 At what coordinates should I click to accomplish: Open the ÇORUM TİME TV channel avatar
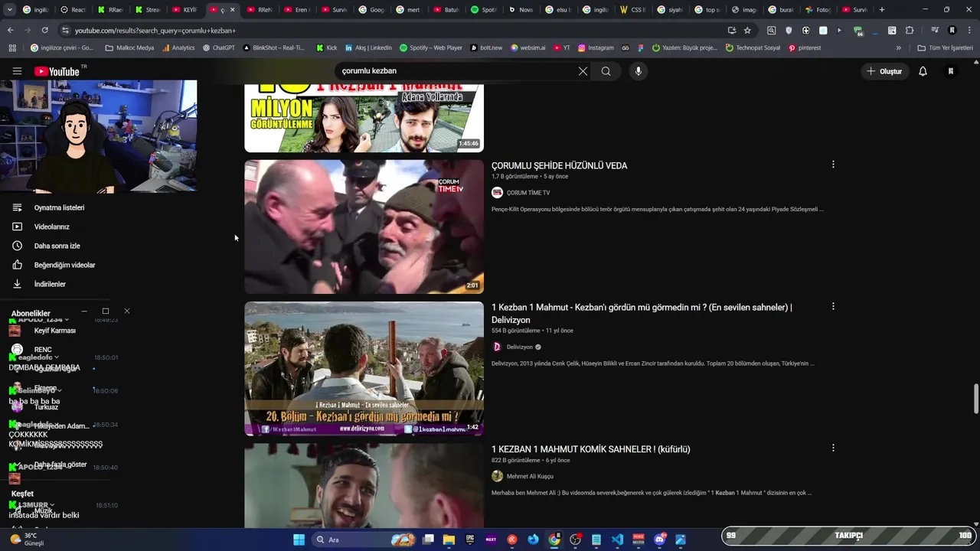(497, 193)
